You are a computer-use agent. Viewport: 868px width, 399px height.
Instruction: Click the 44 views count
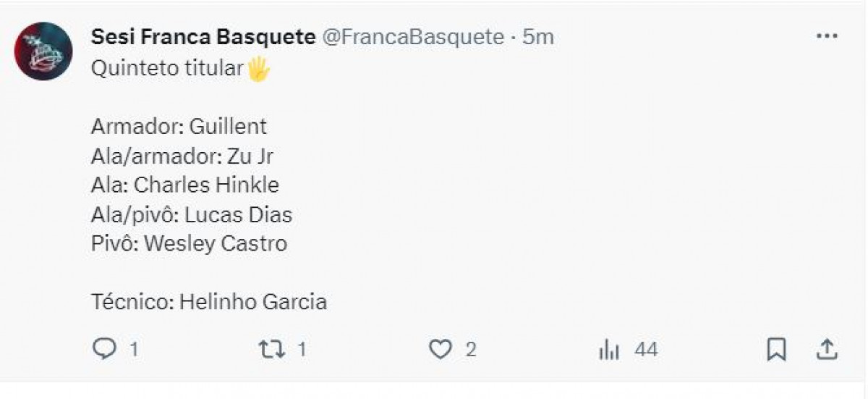(646, 350)
